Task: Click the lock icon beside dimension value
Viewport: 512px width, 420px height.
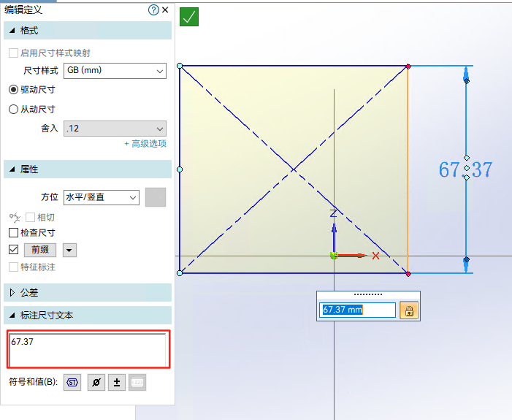Action: pos(409,310)
